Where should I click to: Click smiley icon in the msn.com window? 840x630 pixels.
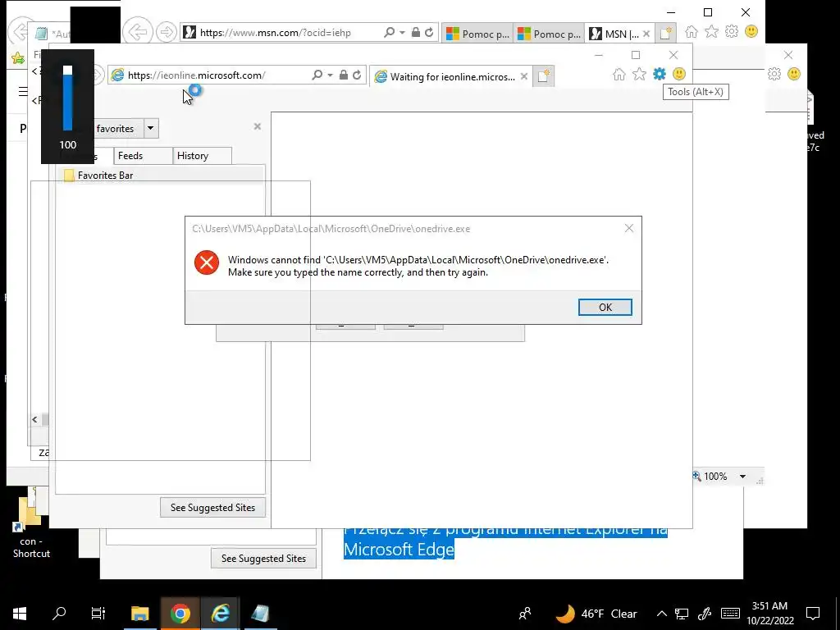tap(751, 32)
